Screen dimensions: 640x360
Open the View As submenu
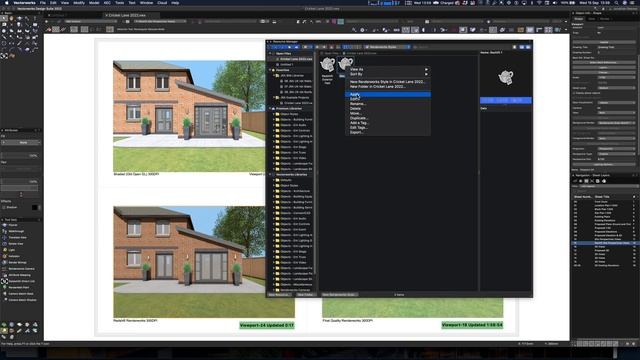(388, 69)
